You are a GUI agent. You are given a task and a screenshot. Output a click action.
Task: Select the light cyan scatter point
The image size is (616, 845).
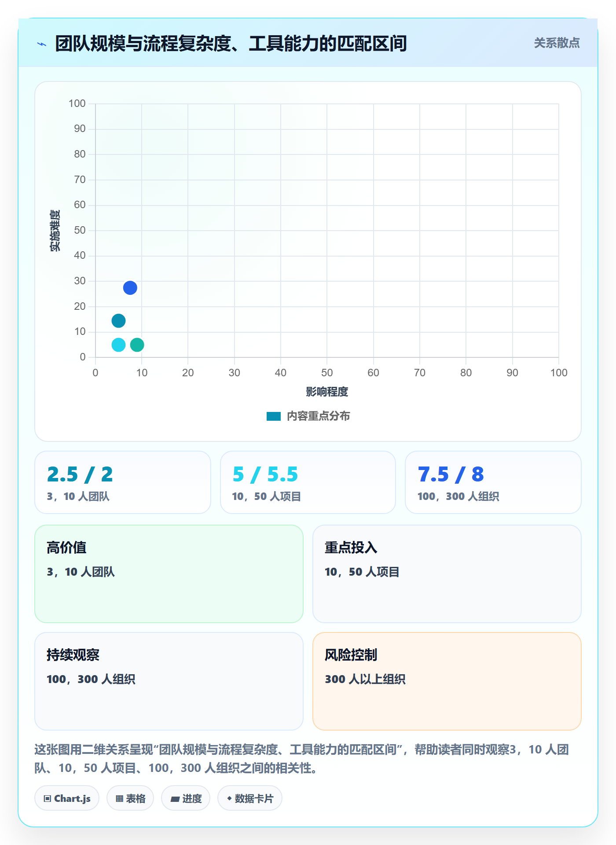[x=118, y=345]
